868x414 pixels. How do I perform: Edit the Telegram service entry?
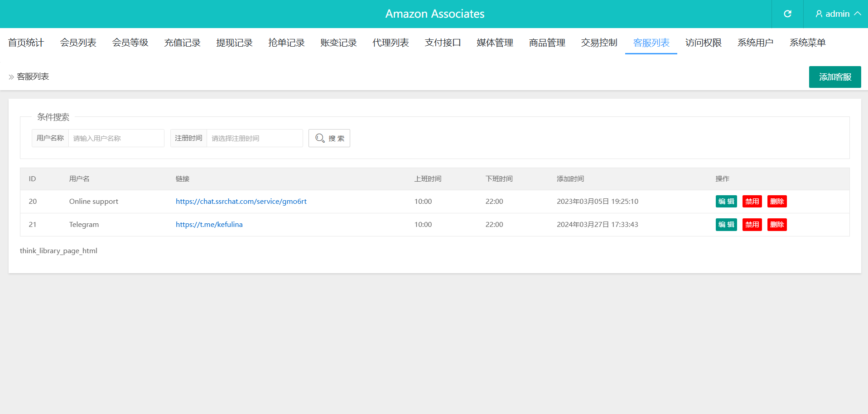(726, 225)
